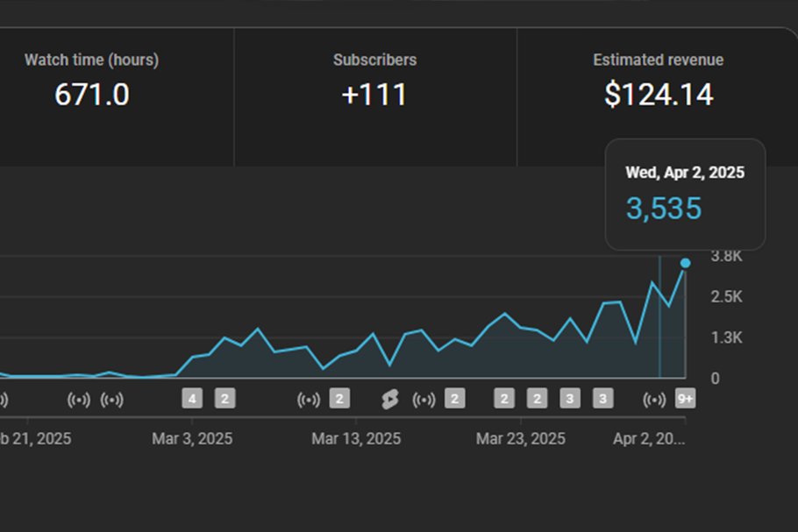Click the 2 badge above Mar 13 label
Screen dimensions: 798x532
coord(339,400)
